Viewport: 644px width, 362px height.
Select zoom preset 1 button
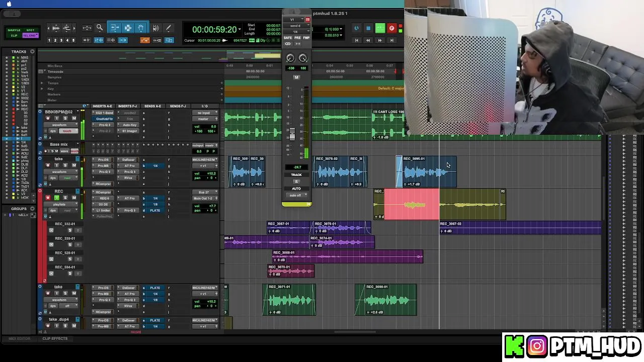(49, 40)
